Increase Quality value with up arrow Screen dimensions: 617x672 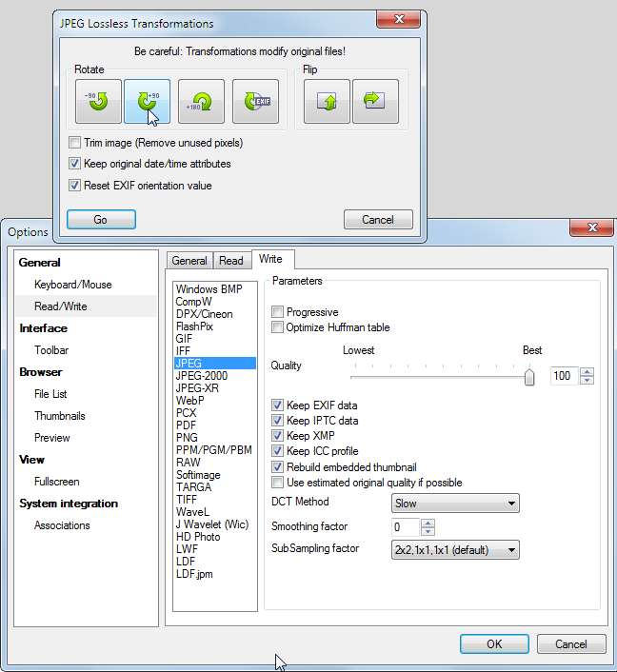587,371
